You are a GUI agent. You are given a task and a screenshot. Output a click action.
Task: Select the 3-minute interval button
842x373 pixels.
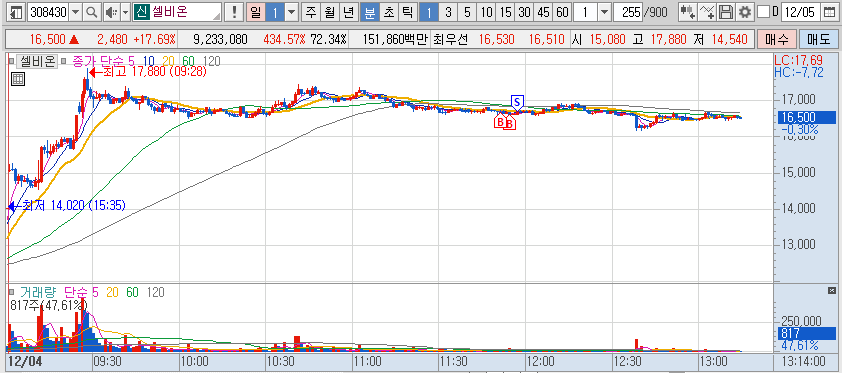(x=448, y=12)
